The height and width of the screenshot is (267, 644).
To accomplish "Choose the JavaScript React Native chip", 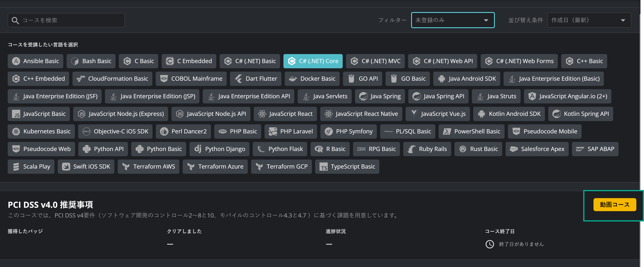I will pos(361,114).
